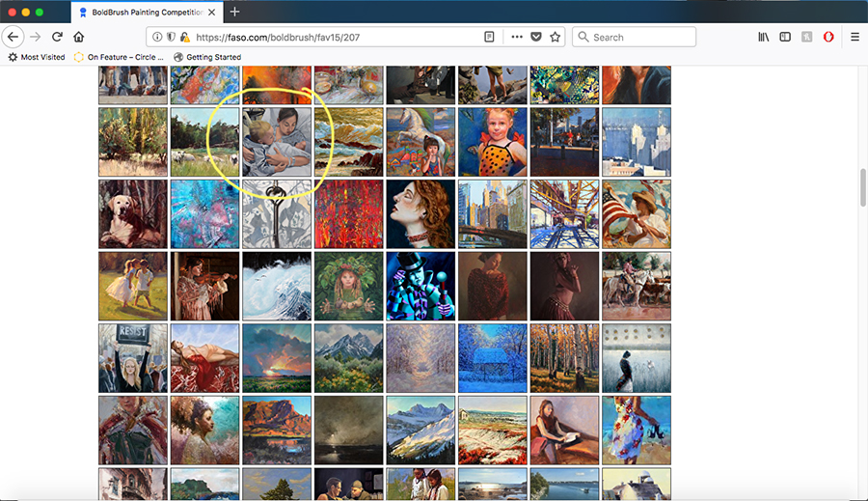Click the vertical page scrollbar thumb
The image size is (868, 501).
pos(862,186)
